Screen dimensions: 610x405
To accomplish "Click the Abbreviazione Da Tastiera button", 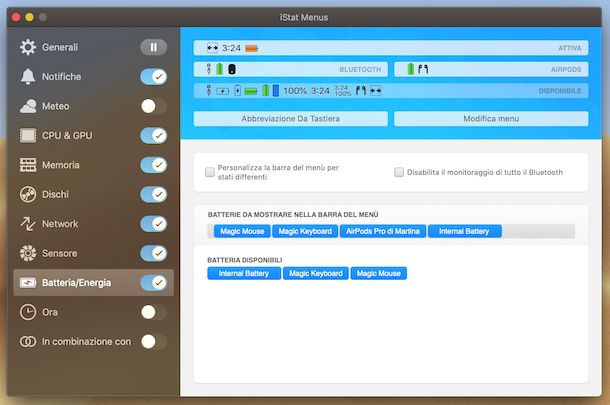I will (291, 119).
